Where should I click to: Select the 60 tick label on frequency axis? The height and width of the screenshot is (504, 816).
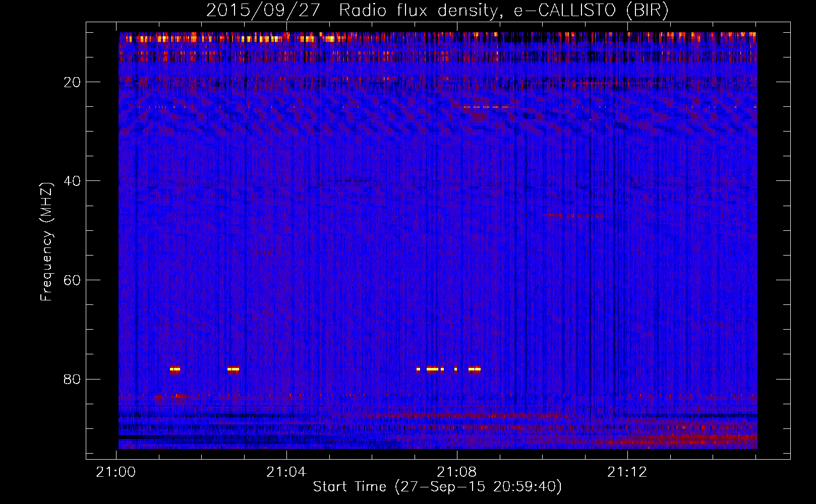click(72, 280)
